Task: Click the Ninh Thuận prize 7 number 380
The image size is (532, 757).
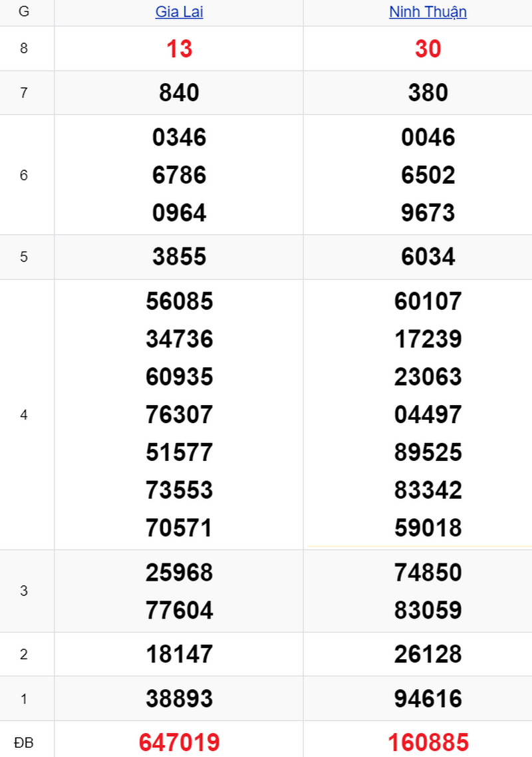Action: [428, 92]
